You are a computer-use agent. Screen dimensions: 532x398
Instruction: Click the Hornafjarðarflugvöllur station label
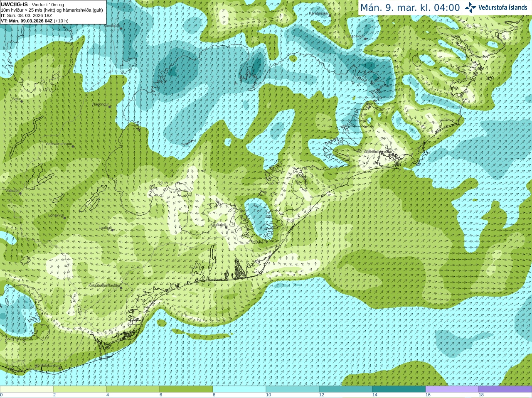point(374,152)
